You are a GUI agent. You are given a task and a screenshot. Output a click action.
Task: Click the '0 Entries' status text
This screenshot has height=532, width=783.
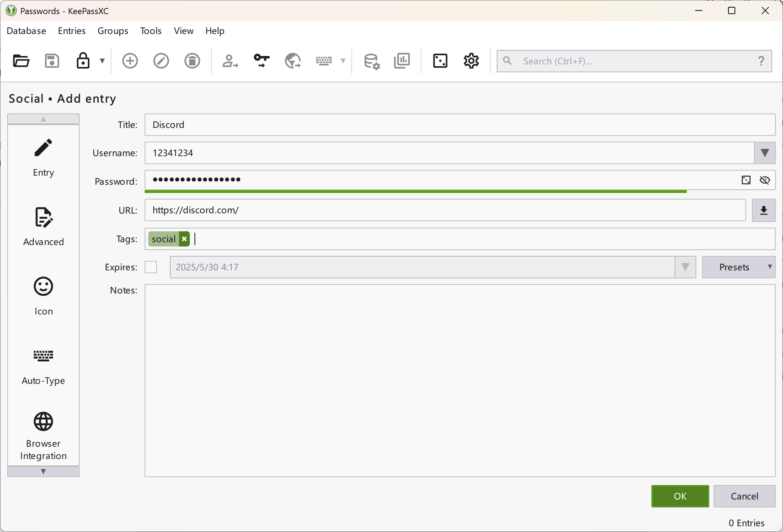(746, 523)
